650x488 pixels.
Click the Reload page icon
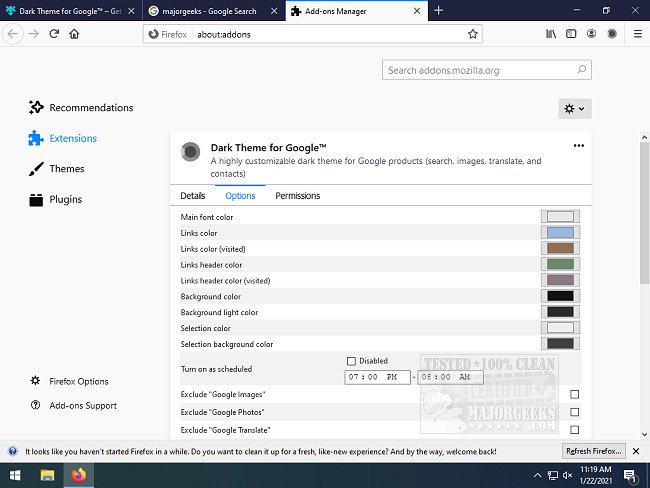(x=54, y=33)
